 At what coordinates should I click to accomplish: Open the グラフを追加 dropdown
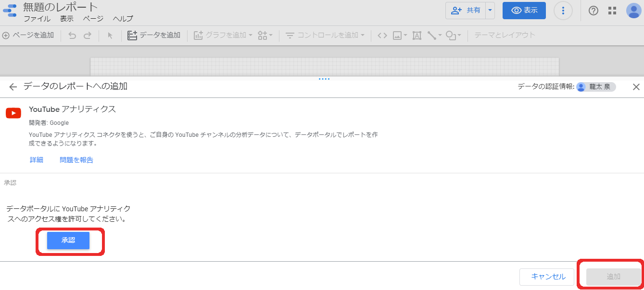click(x=223, y=35)
